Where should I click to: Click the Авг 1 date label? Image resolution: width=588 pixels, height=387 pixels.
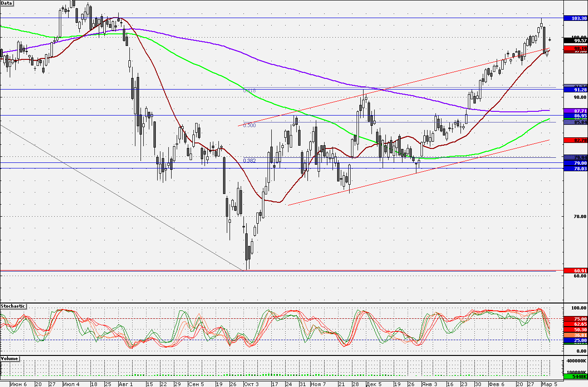pos(126,384)
